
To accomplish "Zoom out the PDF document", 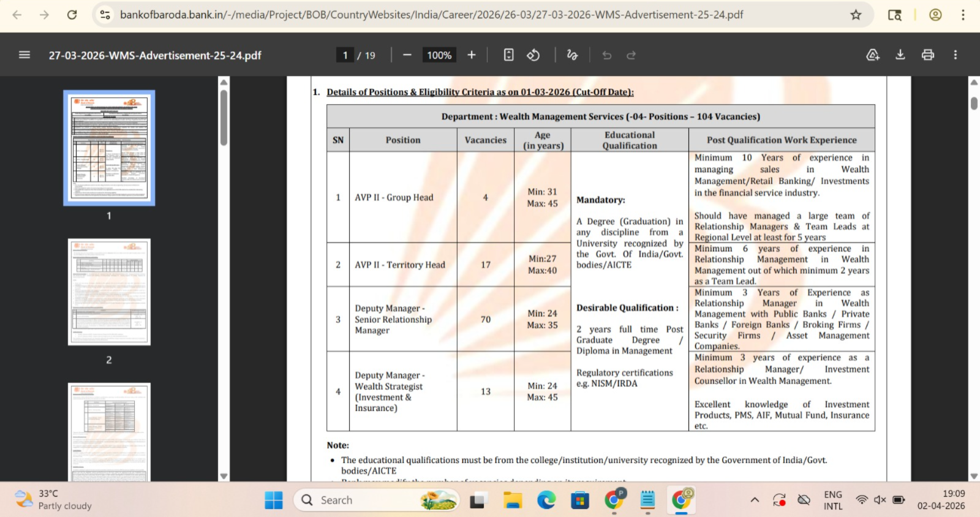I will tap(407, 55).
